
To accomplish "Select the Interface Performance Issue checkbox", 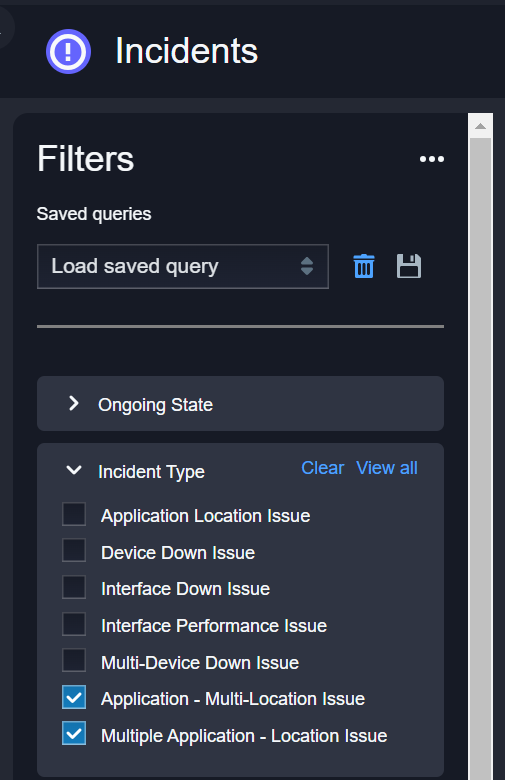I will point(74,624).
